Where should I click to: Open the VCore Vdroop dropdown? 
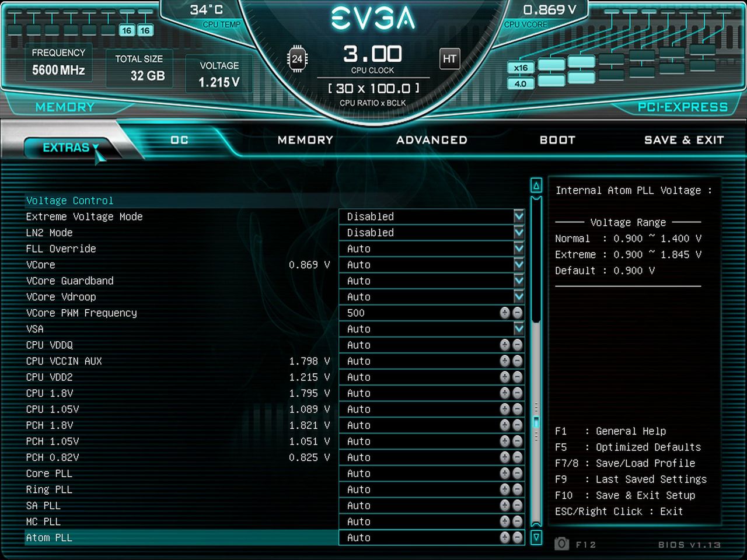[x=519, y=296]
